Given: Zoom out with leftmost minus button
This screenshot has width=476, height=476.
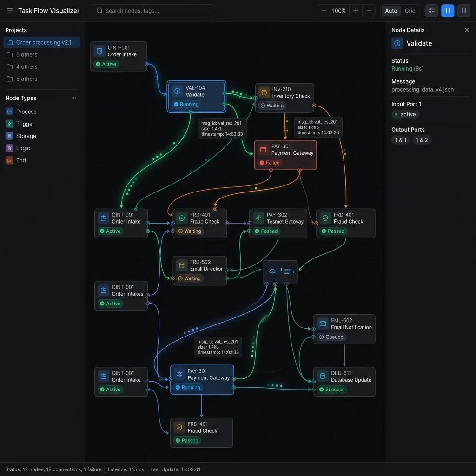Looking at the screenshot, I should 324,11.
